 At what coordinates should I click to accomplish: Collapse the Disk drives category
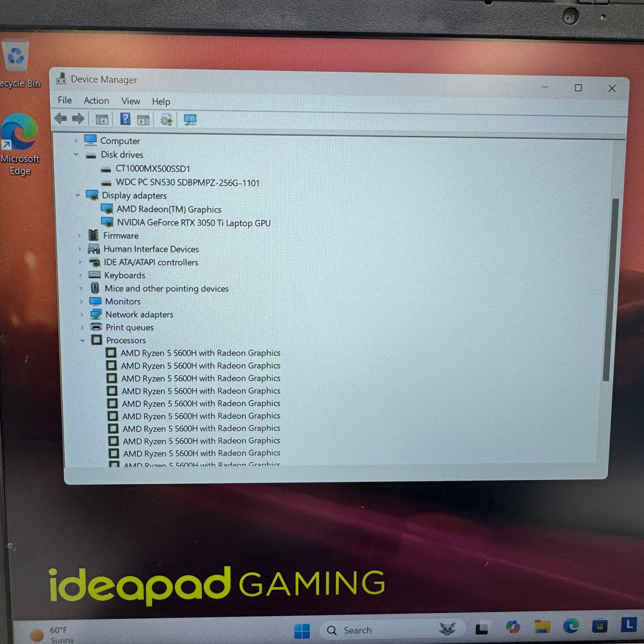tap(77, 154)
